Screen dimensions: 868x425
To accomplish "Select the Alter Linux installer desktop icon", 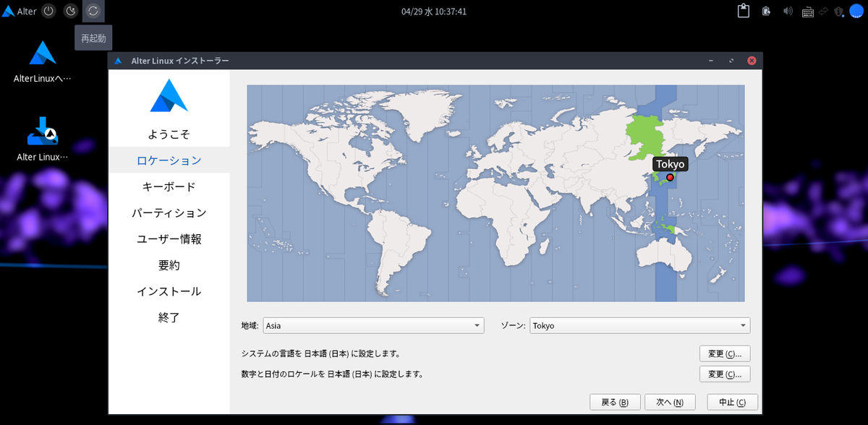I will (43, 139).
